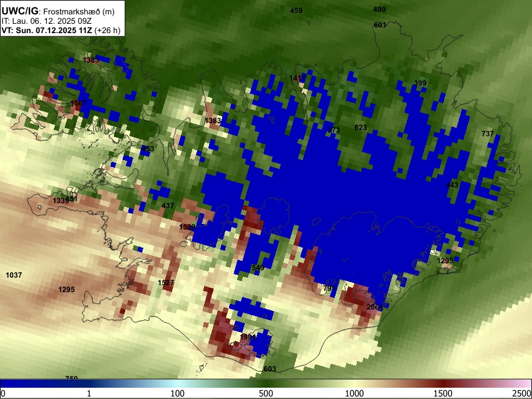Click the map value label 623
Image resolution: width=532 pixels, height=399 pixels.
[361, 127]
